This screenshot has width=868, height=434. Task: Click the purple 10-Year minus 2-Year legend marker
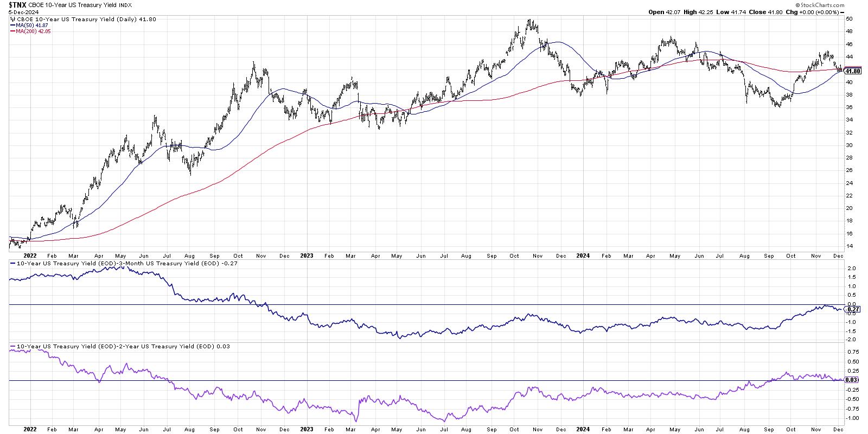13,346
